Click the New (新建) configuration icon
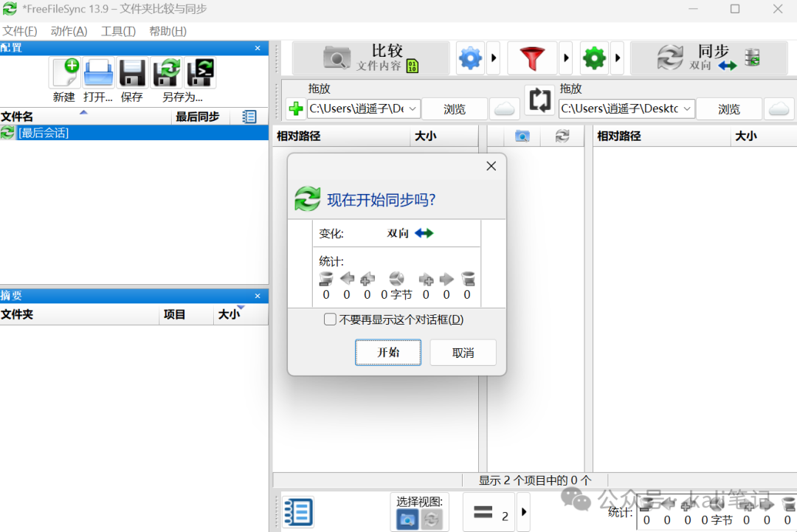This screenshot has height=532, width=797. coord(64,74)
